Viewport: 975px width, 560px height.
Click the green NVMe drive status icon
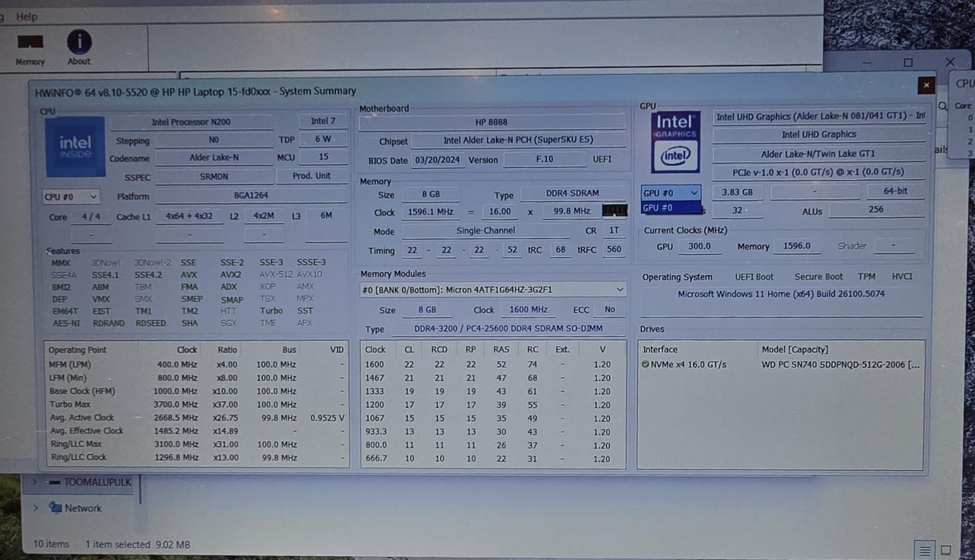point(645,364)
